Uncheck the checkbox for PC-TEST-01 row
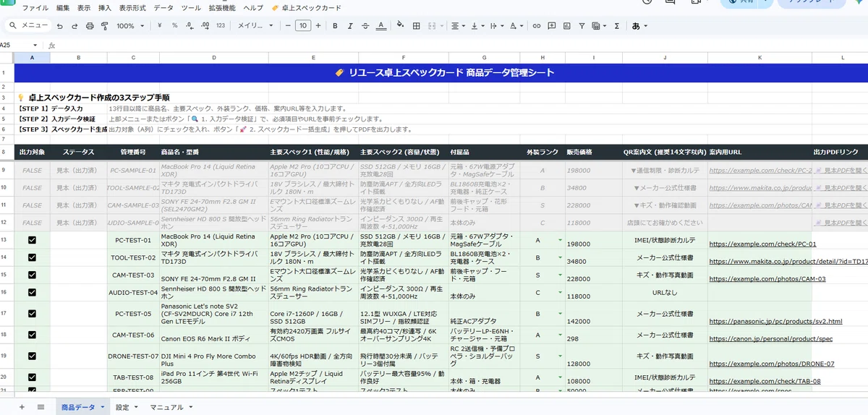 tap(32, 240)
